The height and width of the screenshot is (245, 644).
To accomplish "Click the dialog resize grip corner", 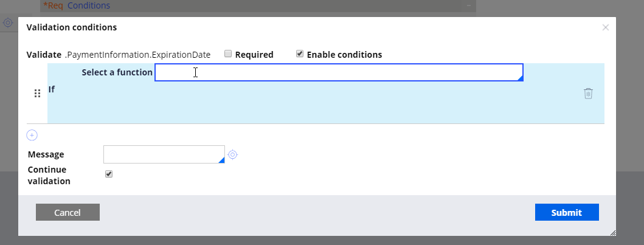I will tap(613, 233).
